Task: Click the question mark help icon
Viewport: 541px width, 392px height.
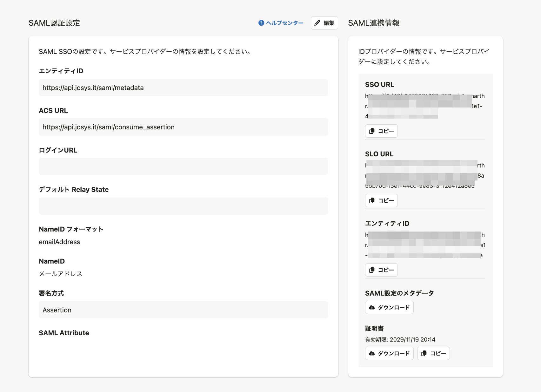Action: [x=261, y=23]
